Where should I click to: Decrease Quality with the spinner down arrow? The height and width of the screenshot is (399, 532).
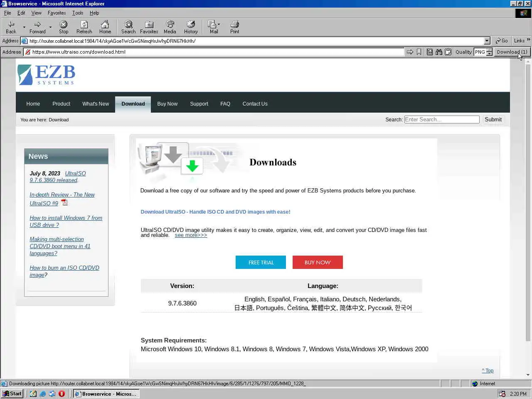(x=490, y=54)
